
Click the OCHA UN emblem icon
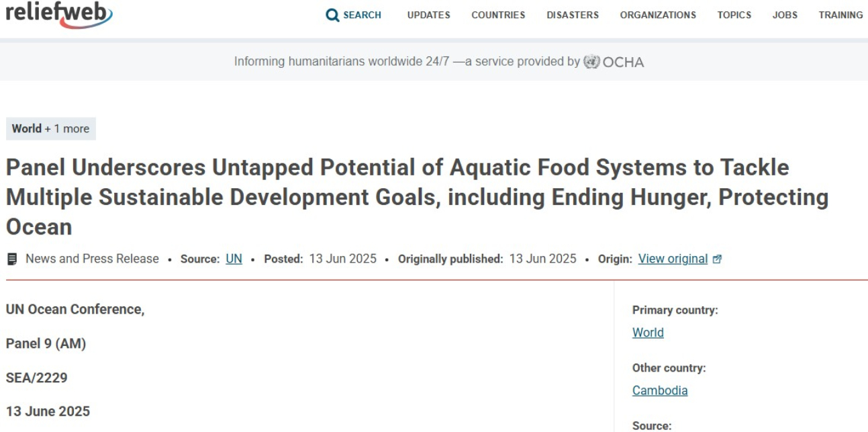(591, 62)
